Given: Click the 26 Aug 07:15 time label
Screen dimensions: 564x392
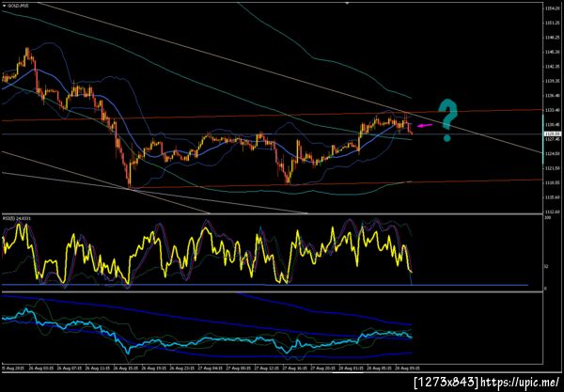Looking at the screenshot, I should (70, 368).
